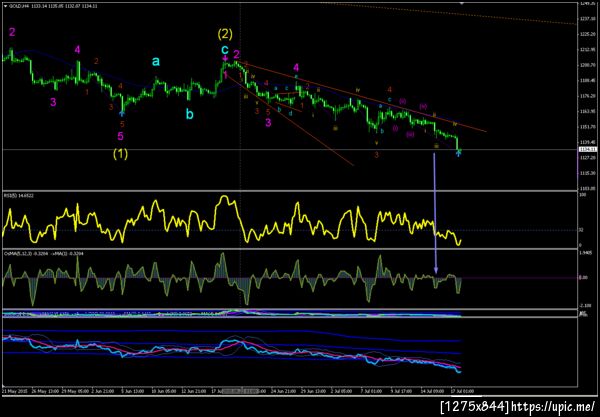The height and width of the screenshot is (417, 600).
Task: Select the 32 level on RSI scale
Action: tap(581, 230)
